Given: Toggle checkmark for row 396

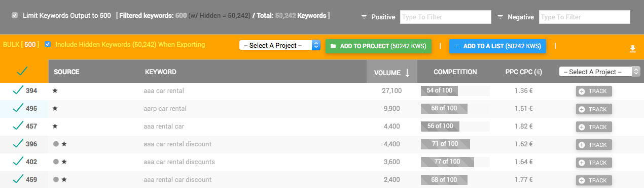Looking at the screenshot, I should [18, 144].
